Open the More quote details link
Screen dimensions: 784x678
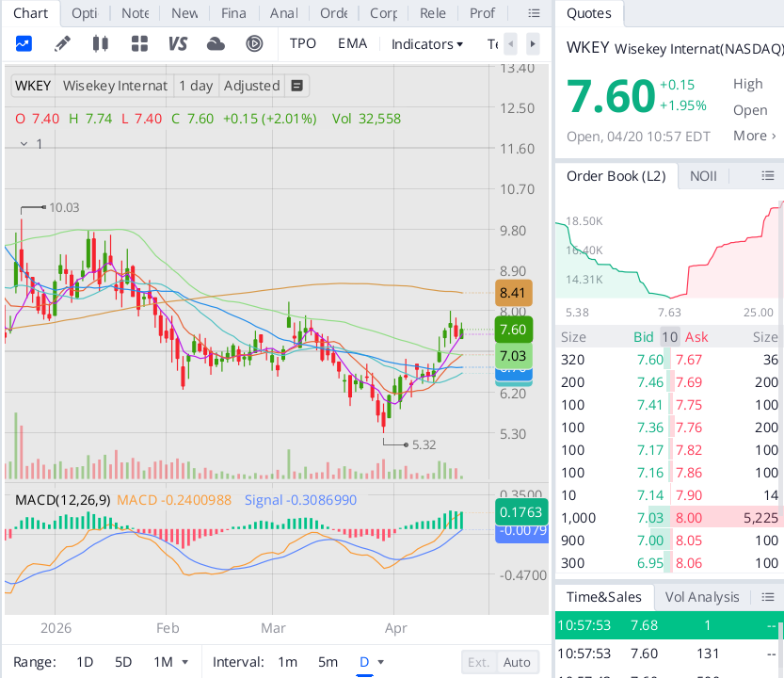point(754,136)
